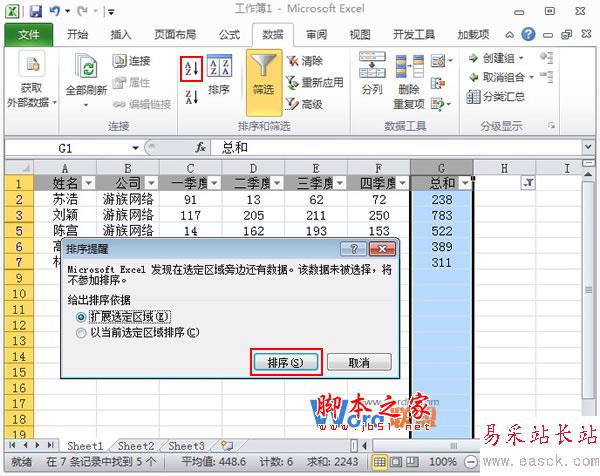Insert function with the fx icon
This screenshot has width=600, height=476.
(201, 148)
